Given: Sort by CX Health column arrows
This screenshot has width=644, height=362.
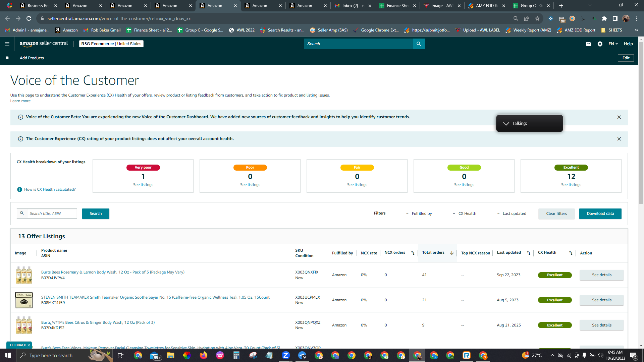Looking at the screenshot, I should tap(571, 253).
